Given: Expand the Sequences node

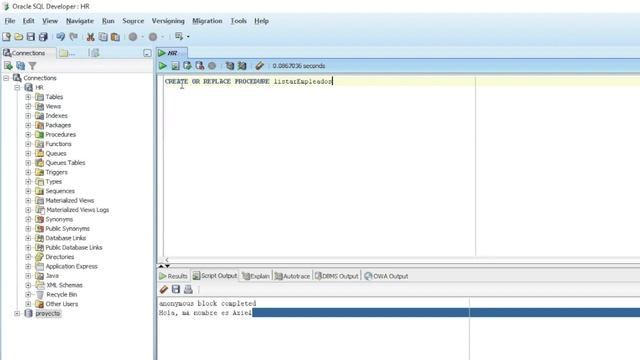Looking at the screenshot, I should coord(28,191).
